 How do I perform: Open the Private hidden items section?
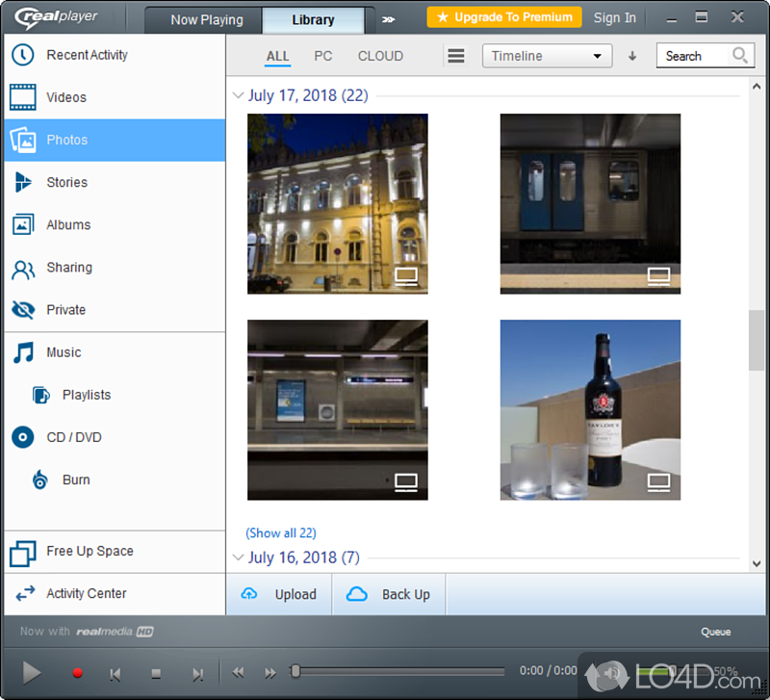point(65,310)
